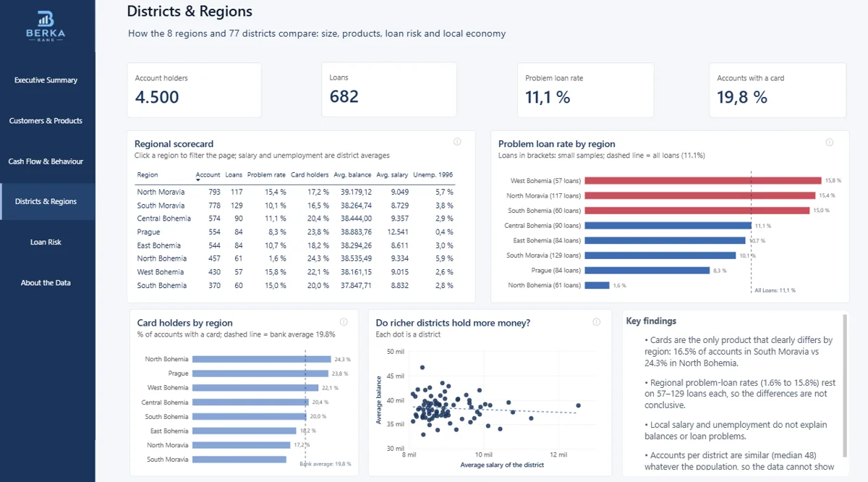Click the Account holders 4.500 card
The image size is (868, 482).
[195, 90]
